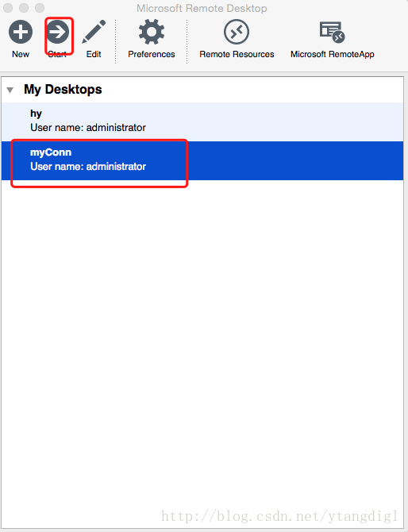Click the "New" toolbar label

(x=21, y=54)
